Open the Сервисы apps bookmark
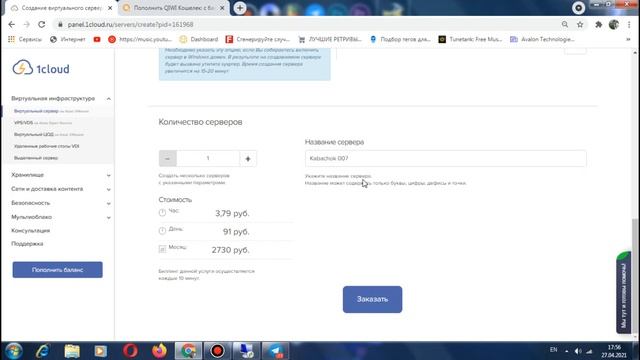 [x=25, y=39]
